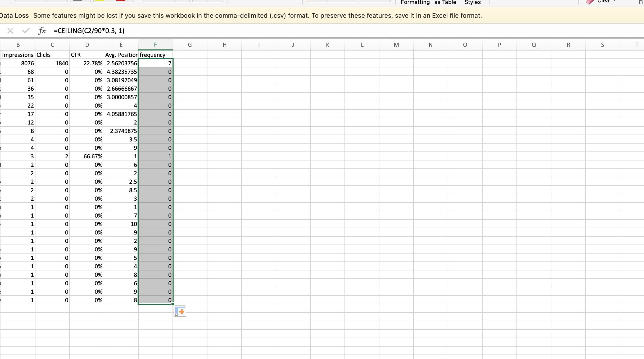644x359 pixels.
Task: Select the cell with 36 impressions
Action: coord(18,89)
